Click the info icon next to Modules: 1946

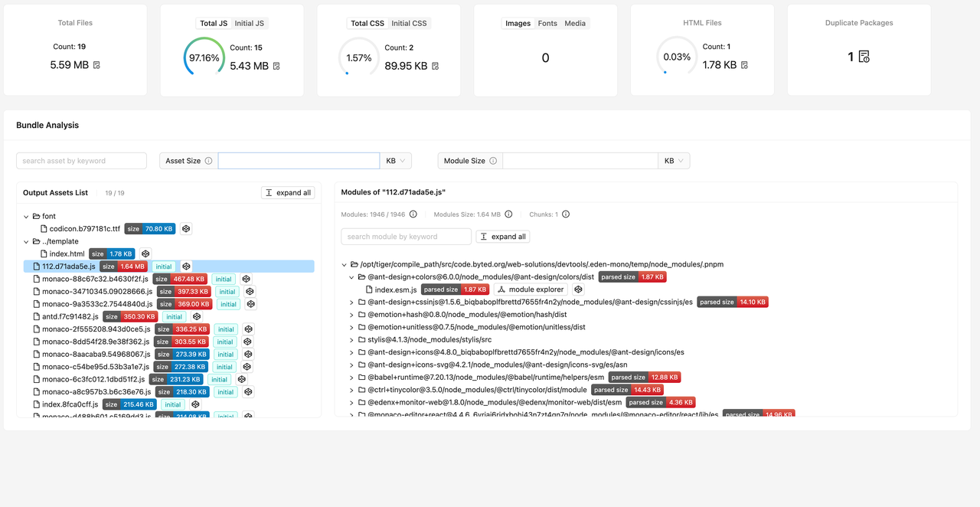pos(414,214)
